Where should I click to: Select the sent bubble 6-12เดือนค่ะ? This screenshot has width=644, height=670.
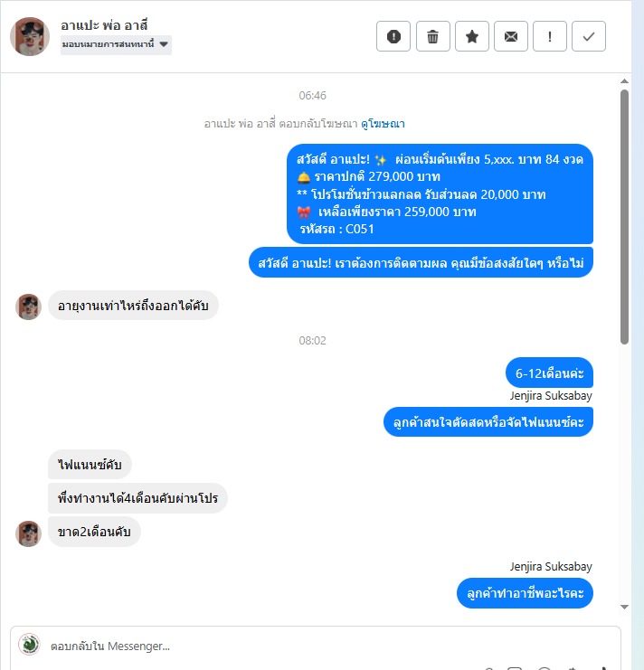point(549,373)
